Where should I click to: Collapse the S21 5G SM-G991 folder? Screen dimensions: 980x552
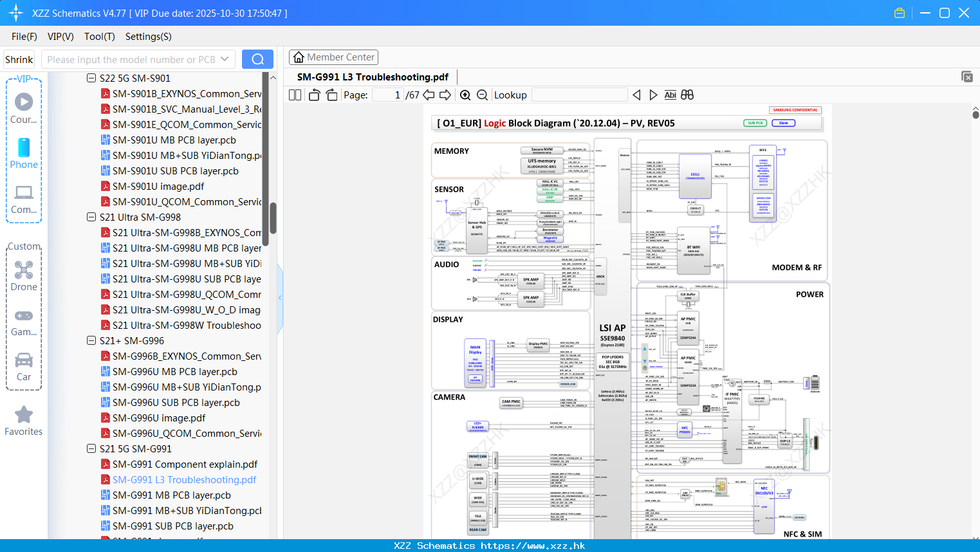[x=91, y=449]
